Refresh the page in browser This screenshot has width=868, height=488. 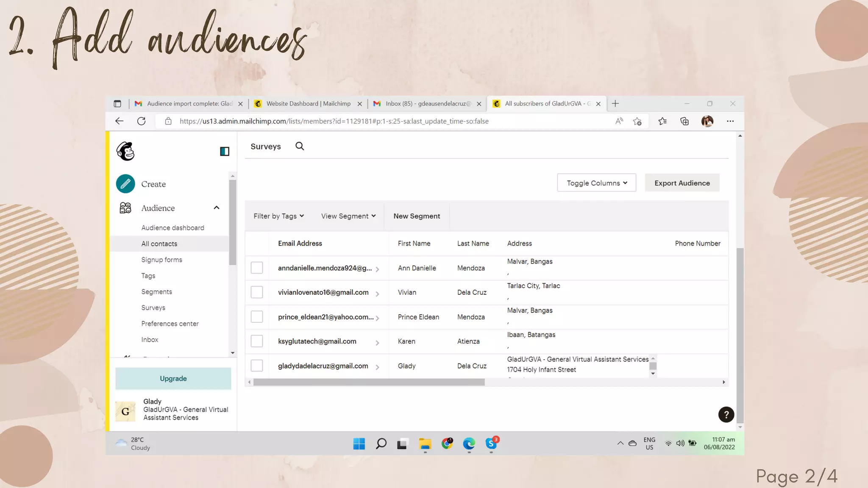click(x=142, y=121)
